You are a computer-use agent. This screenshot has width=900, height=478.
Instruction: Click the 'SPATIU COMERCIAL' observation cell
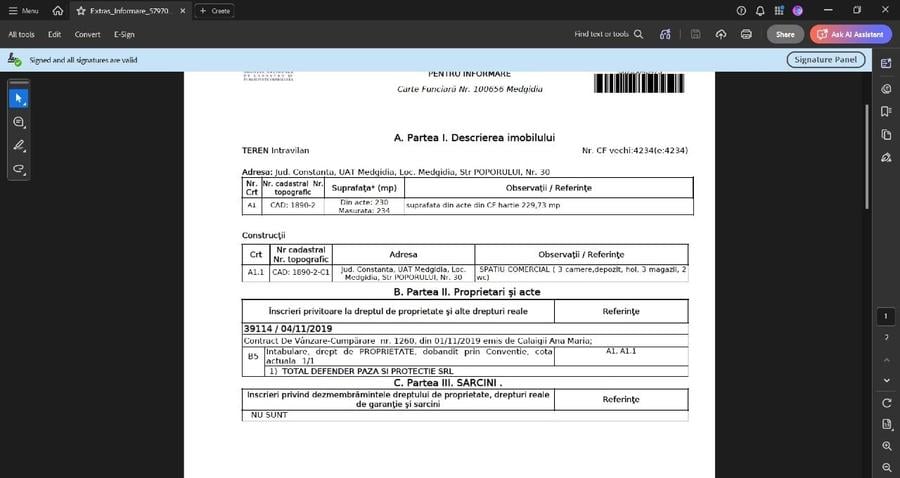pos(581,273)
